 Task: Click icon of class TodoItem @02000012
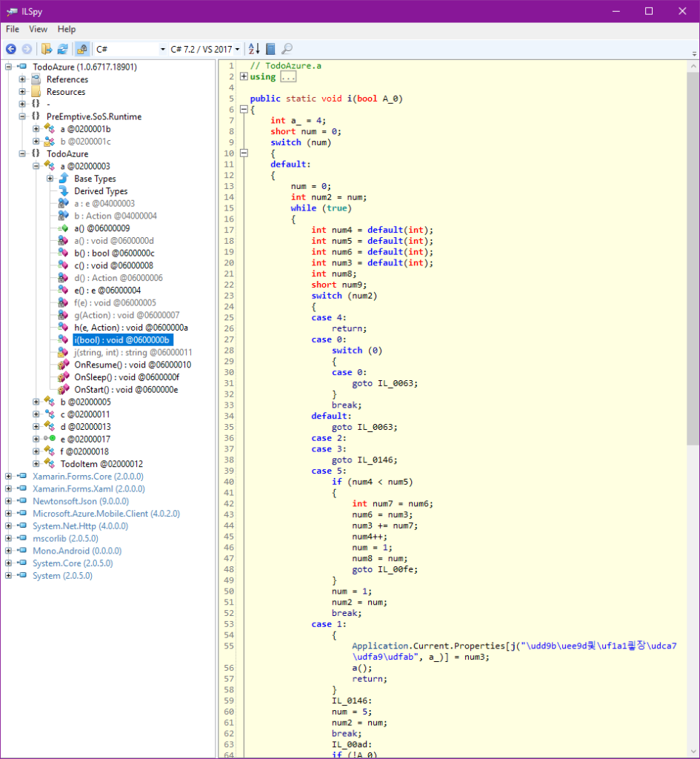50,464
